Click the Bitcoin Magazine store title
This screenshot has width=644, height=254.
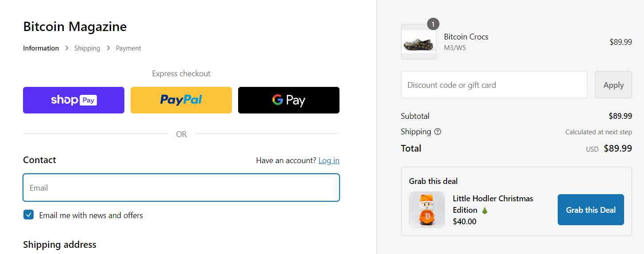pos(75,27)
